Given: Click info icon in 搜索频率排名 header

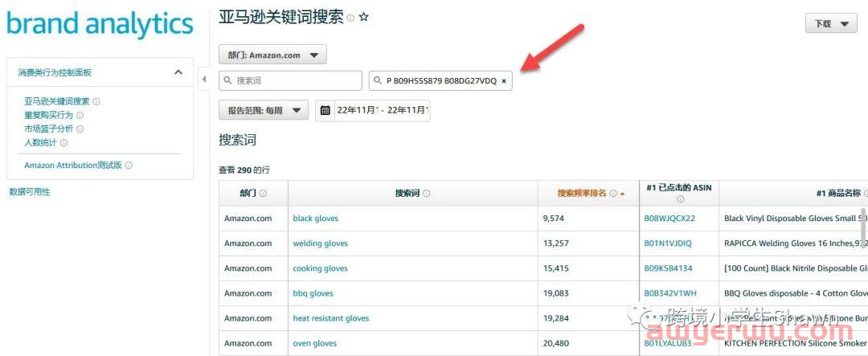Looking at the screenshot, I should coord(612,194).
